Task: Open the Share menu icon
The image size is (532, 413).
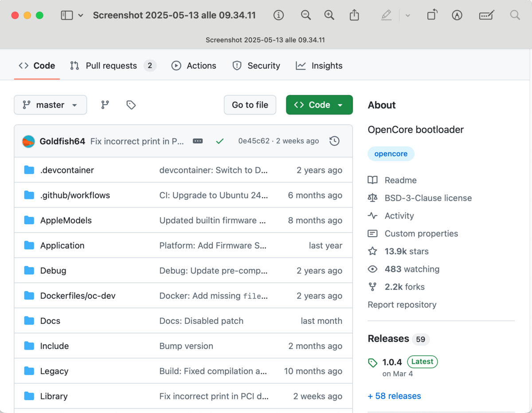Action: click(354, 15)
